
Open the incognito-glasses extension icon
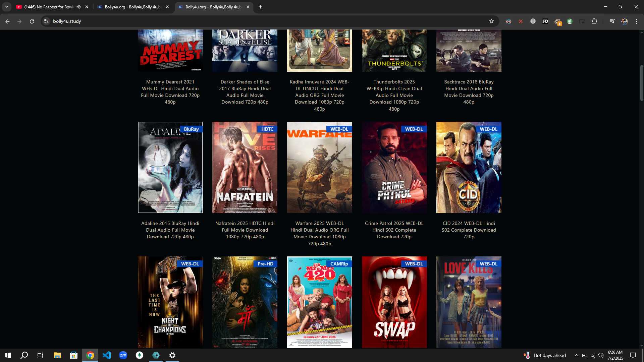pyautogui.click(x=508, y=21)
